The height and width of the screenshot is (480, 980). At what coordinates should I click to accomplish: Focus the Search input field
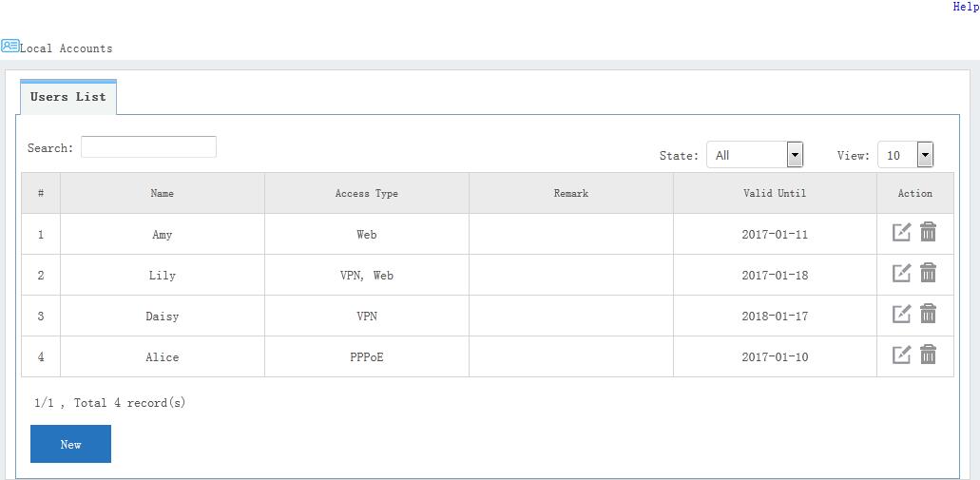(148, 147)
